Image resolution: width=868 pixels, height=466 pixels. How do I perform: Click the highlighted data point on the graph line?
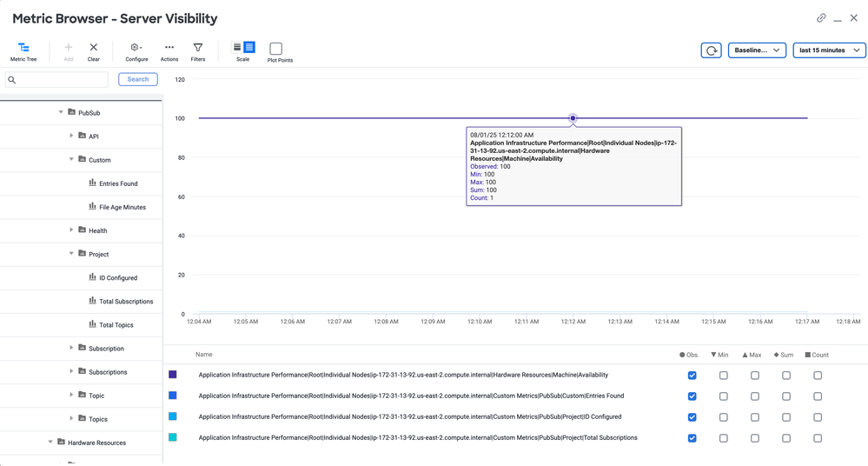pyautogui.click(x=573, y=118)
